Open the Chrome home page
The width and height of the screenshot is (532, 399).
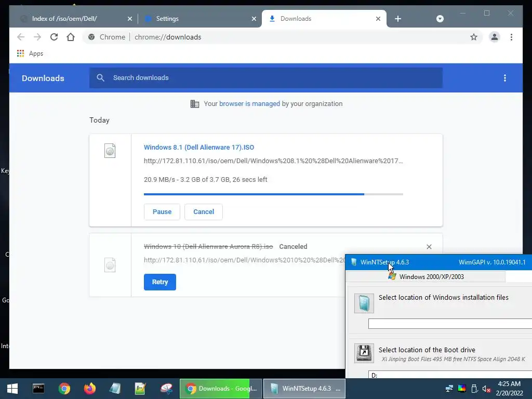pos(71,37)
